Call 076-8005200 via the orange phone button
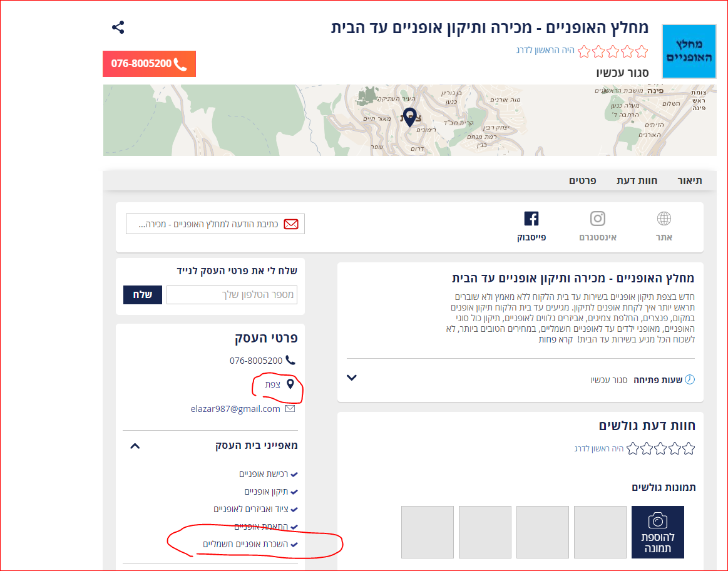 coord(149,64)
